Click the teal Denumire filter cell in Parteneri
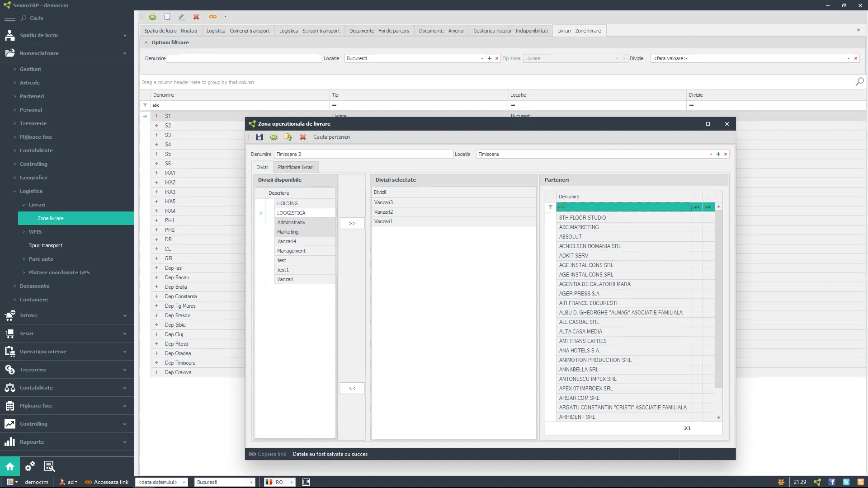This screenshot has height=488, width=868. 624,207
